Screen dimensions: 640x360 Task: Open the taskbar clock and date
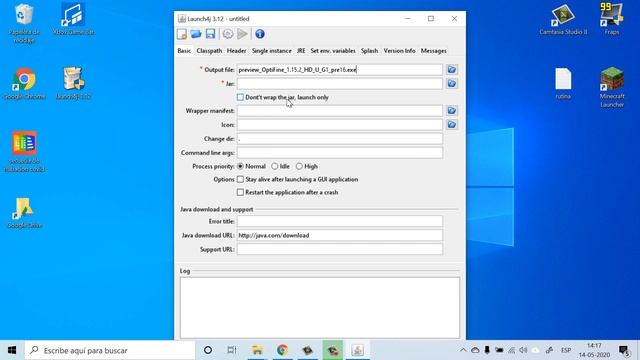point(594,350)
